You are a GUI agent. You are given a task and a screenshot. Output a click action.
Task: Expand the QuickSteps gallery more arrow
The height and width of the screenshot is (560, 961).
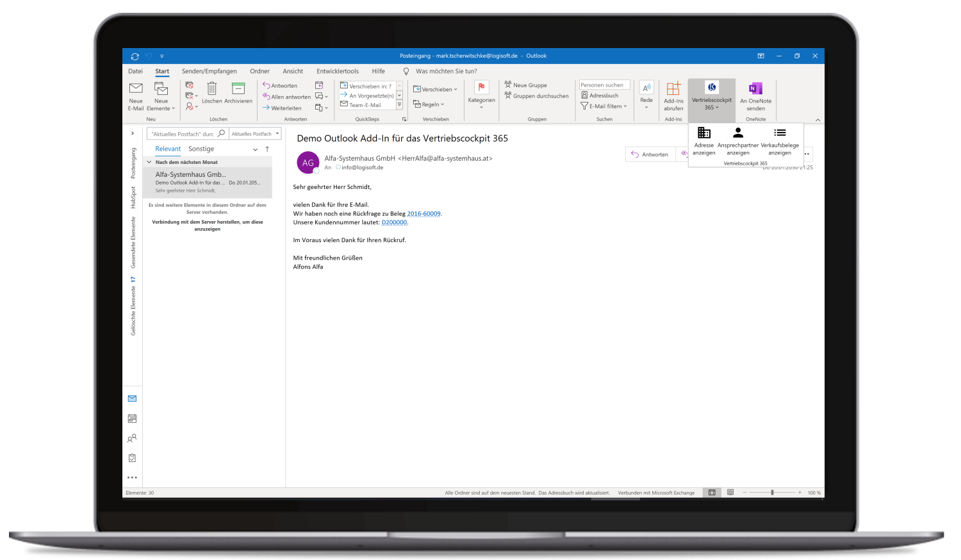(399, 104)
